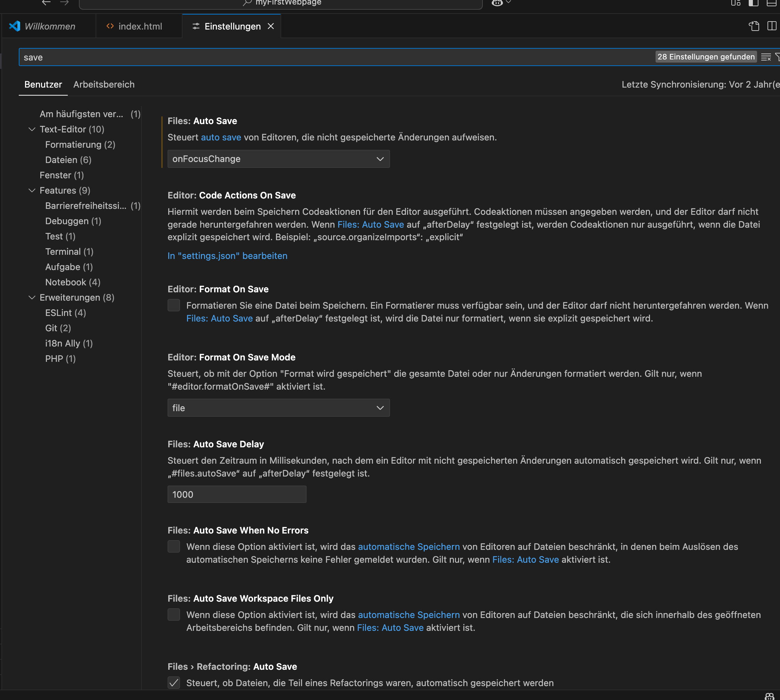This screenshot has height=700, width=780.
Task: Check Auto Save When No Errors
Action: click(x=174, y=546)
